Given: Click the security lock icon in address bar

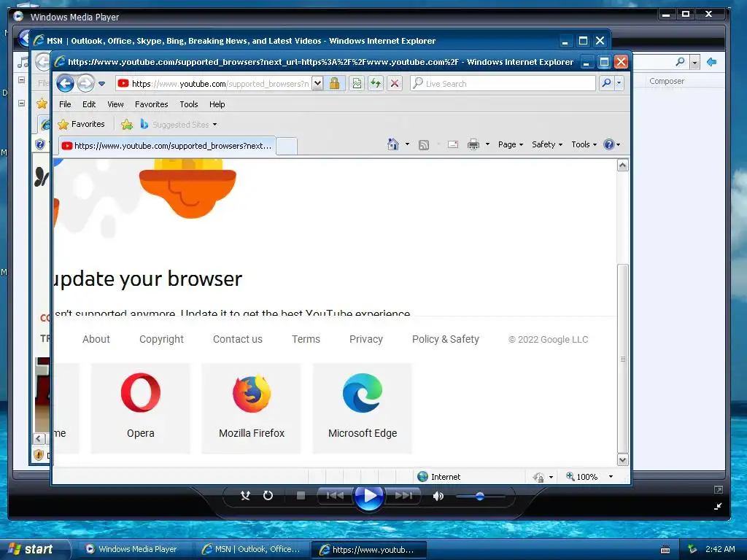Looking at the screenshot, I should 334,84.
